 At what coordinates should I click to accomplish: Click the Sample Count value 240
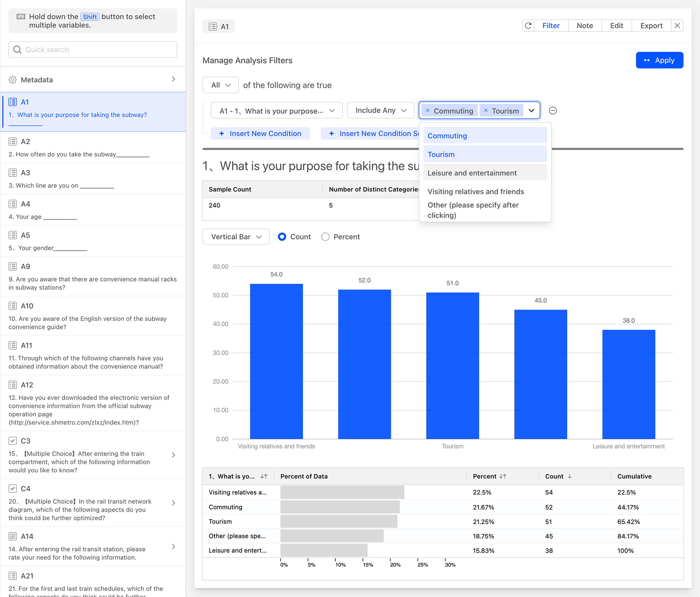click(214, 205)
